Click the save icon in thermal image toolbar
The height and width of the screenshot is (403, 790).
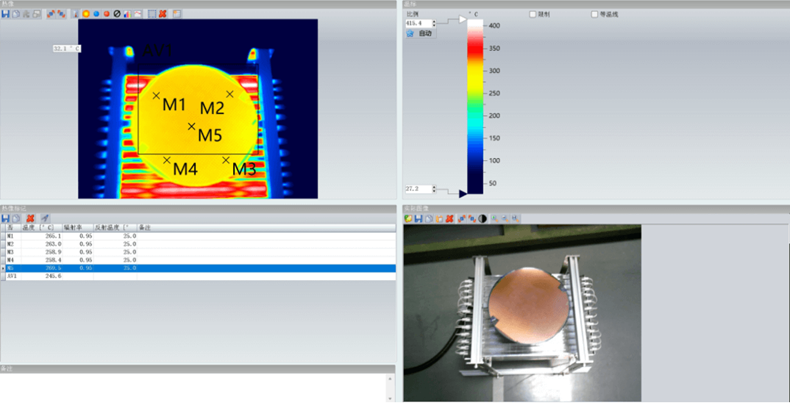pyautogui.click(x=6, y=14)
